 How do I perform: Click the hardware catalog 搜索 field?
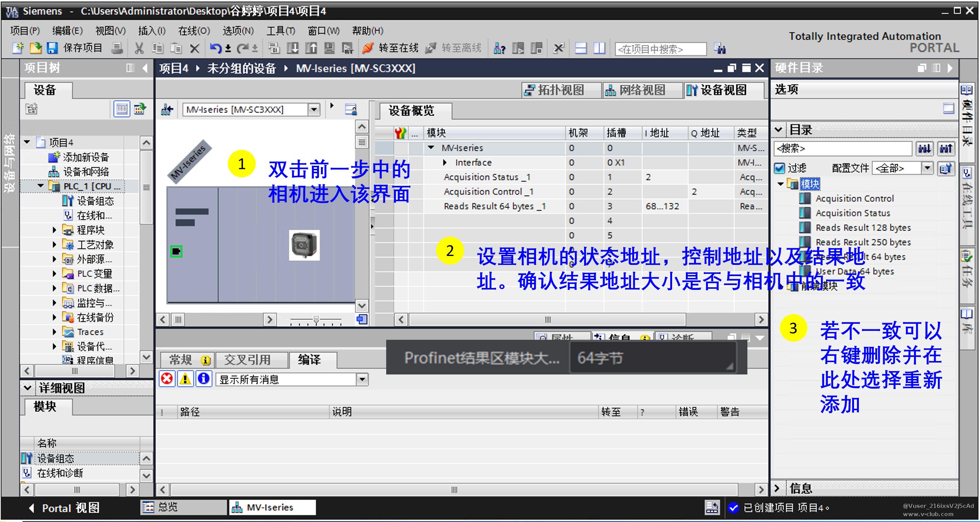[x=843, y=148]
